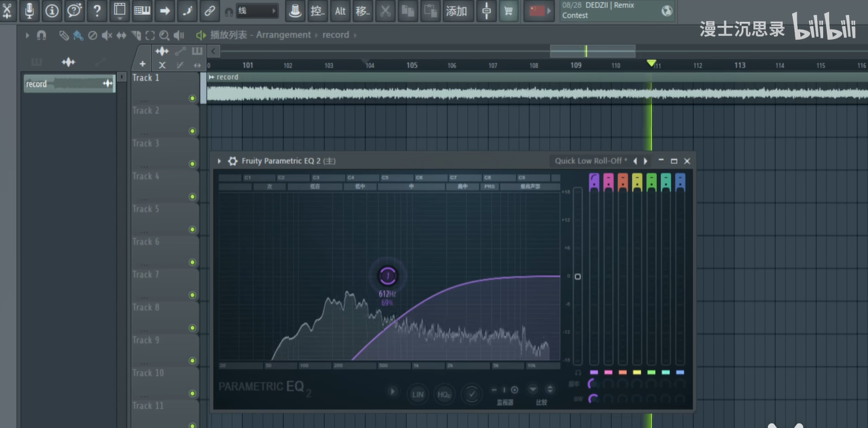
Task: Click the mixer fader icon in top toolbar
Action: (486, 10)
